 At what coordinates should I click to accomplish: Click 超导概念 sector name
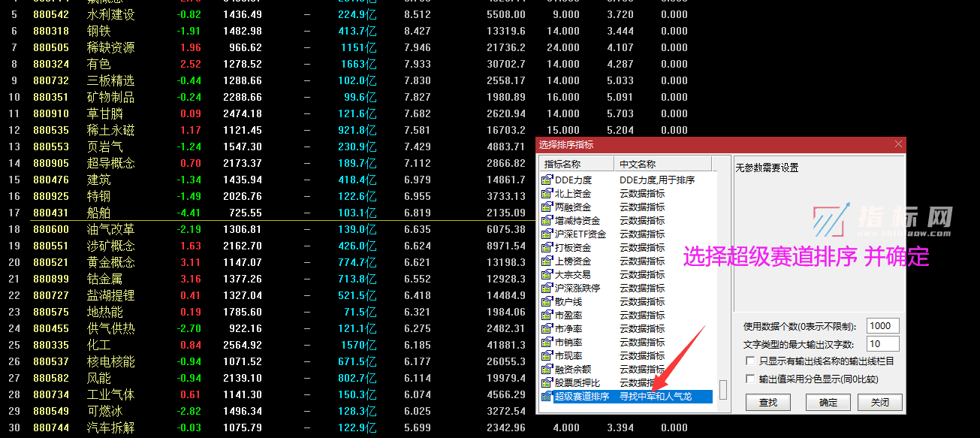coord(111,163)
